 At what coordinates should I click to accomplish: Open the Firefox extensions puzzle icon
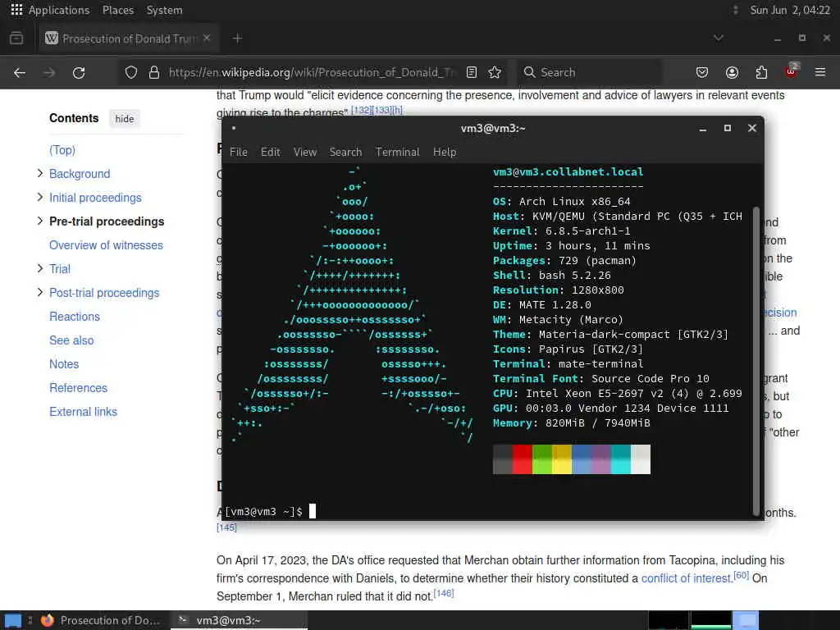pos(761,72)
